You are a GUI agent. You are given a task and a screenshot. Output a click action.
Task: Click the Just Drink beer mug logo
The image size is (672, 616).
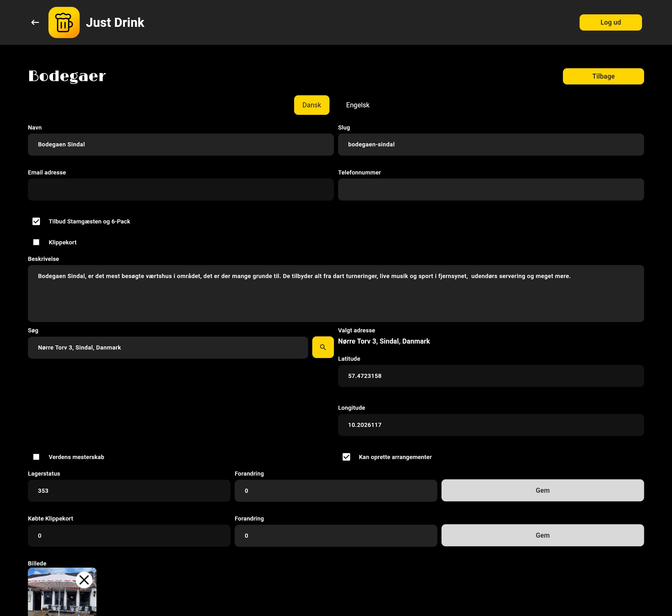[64, 22]
